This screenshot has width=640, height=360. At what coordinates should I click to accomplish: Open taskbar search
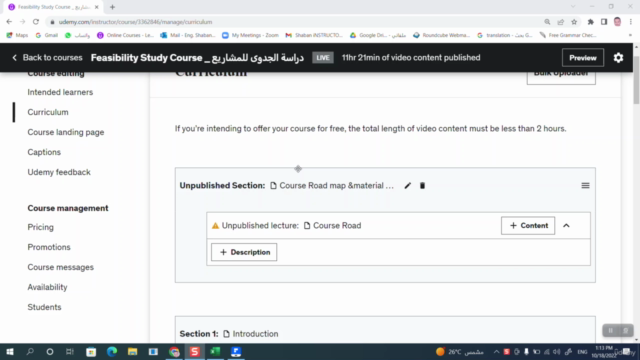[x=30, y=352]
